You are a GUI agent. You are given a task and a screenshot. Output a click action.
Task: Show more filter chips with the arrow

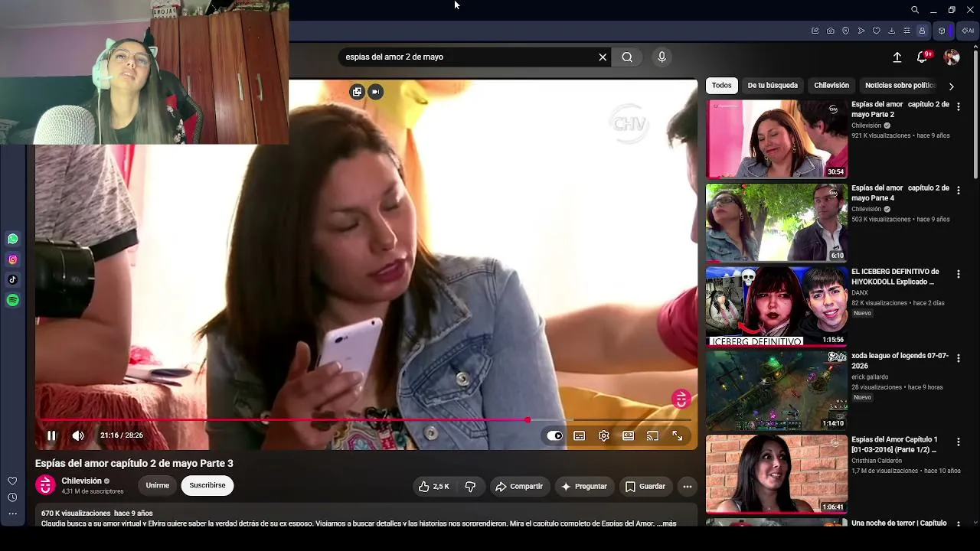(x=951, y=86)
